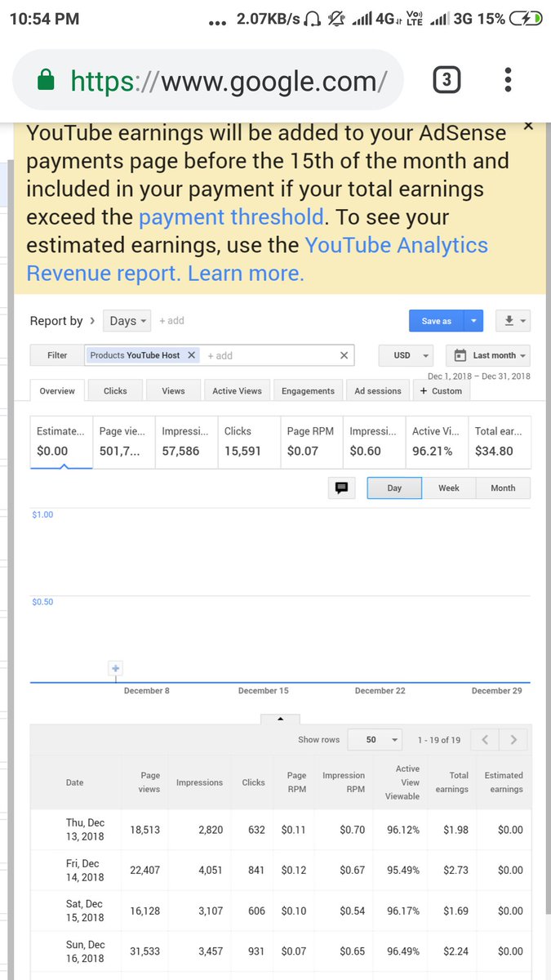Tap the headphones icon in status bar
Screen dimensions: 551x980
pos(310,18)
